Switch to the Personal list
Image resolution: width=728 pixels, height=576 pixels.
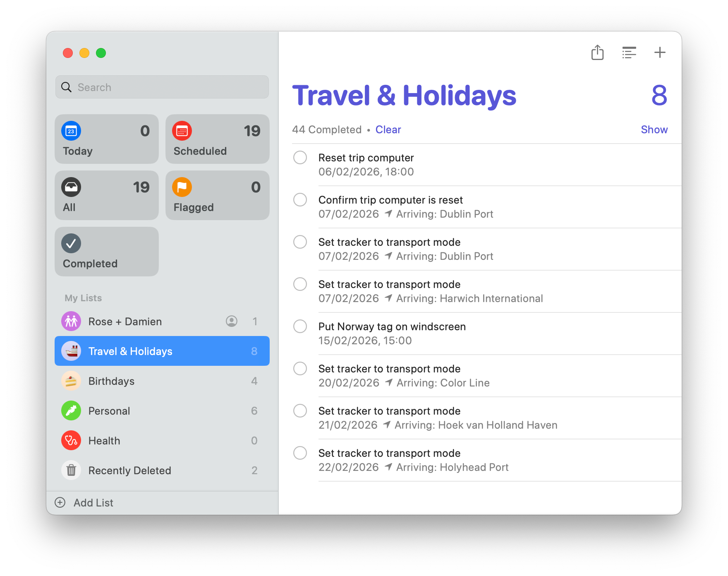click(109, 410)
